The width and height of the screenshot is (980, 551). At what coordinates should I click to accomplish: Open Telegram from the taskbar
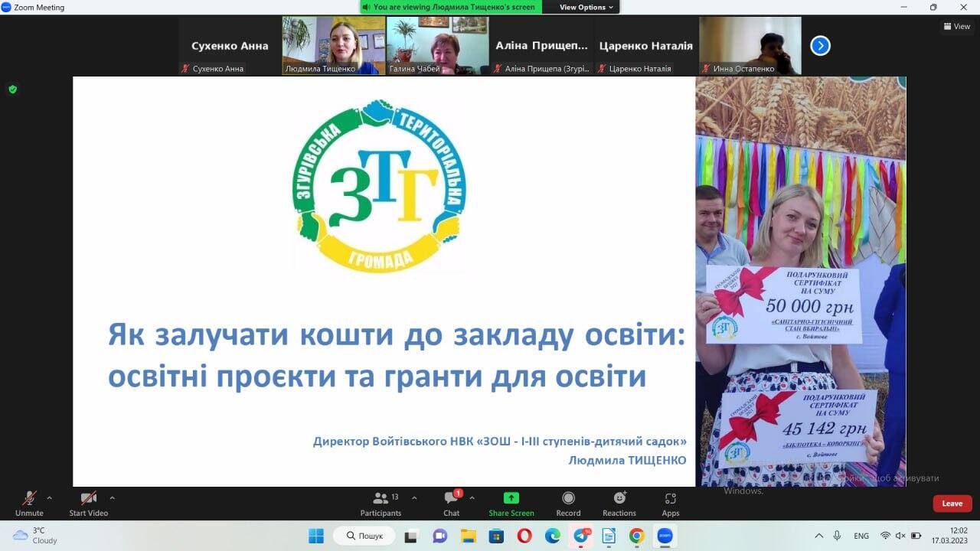click(581, 536)
